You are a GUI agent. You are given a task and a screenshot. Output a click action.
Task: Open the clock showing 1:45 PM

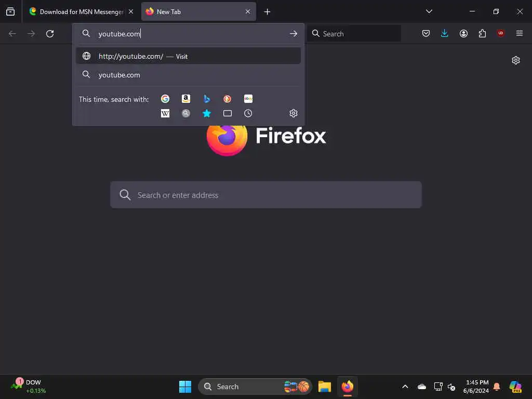coord(476,387)
